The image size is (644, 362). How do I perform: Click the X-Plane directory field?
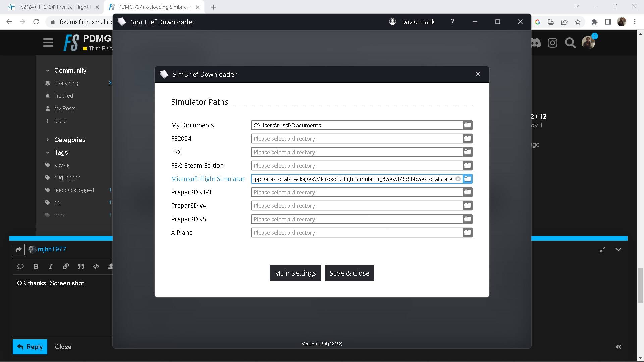(x=357, y=232)
